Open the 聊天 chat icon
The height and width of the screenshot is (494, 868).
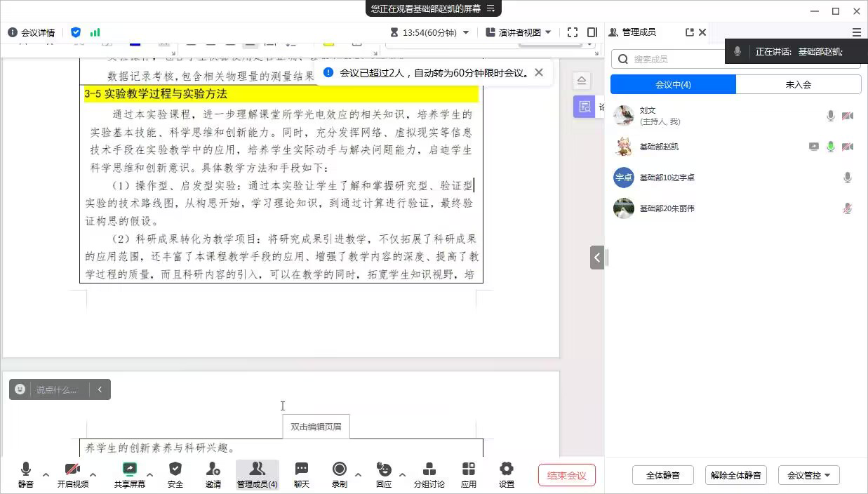pos(301,469)
